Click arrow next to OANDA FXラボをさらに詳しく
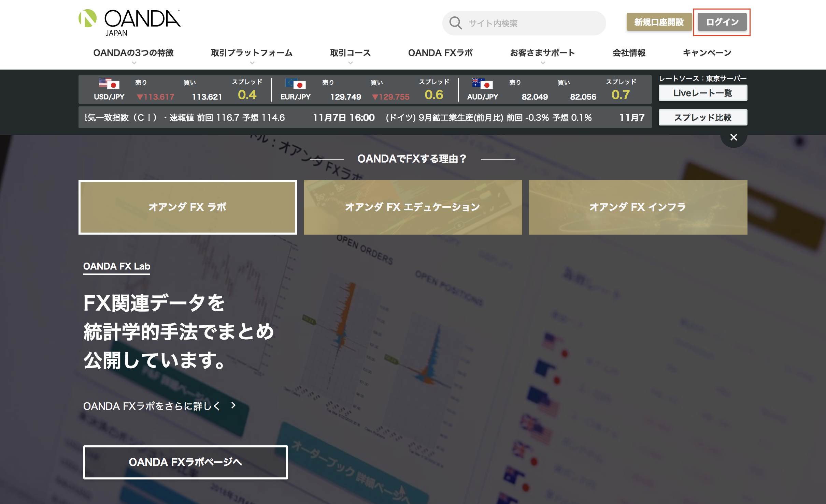 (x=233, y=405)
